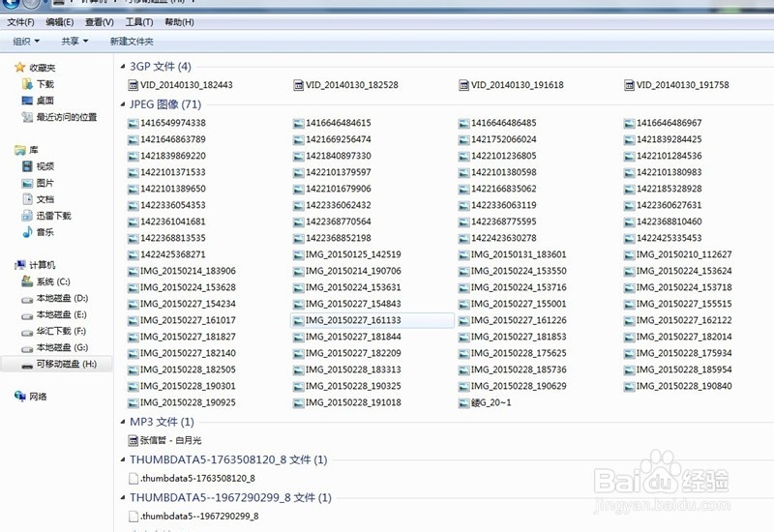The width and height of the screenshot is (774, 532).
Task: Click the 新建文件夹 button
Action: point(132,42)
